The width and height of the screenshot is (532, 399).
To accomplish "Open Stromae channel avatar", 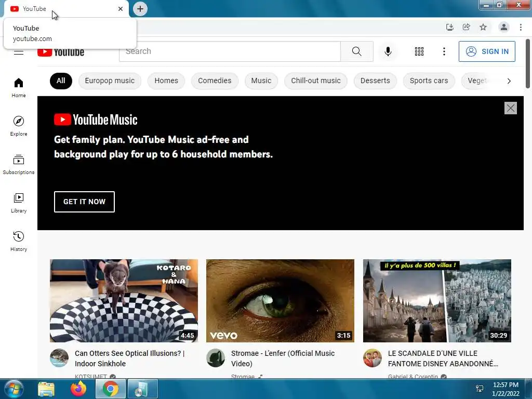I will [x=216, y=358].
